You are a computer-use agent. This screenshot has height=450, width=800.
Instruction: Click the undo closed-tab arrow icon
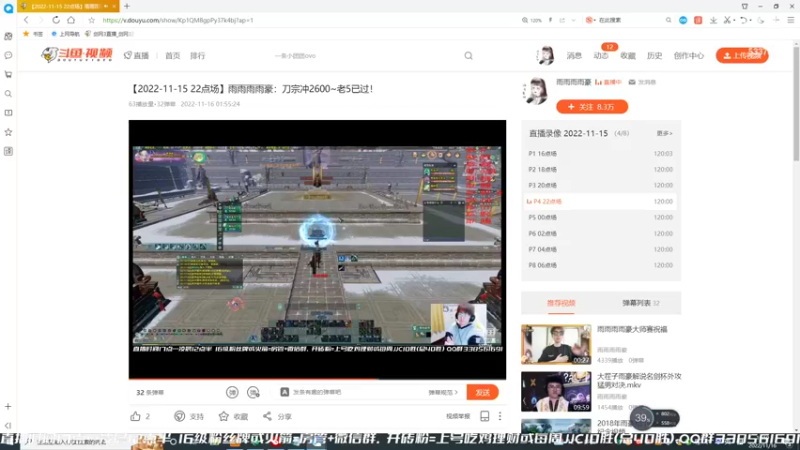[x=743, y=20]
